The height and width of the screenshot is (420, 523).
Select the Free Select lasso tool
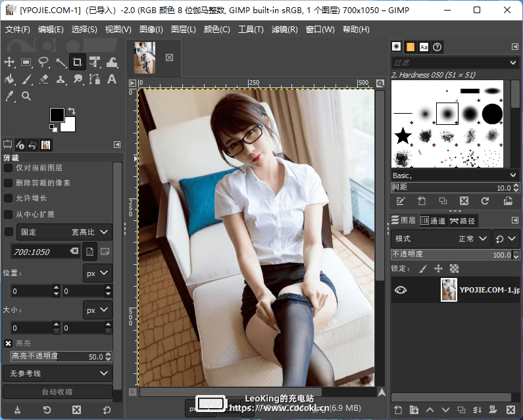43,62
